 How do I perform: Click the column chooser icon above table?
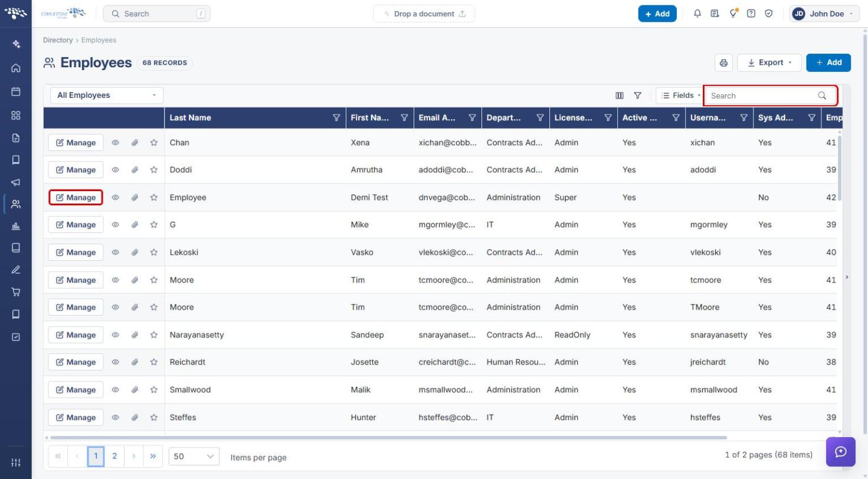click(620, 96)
